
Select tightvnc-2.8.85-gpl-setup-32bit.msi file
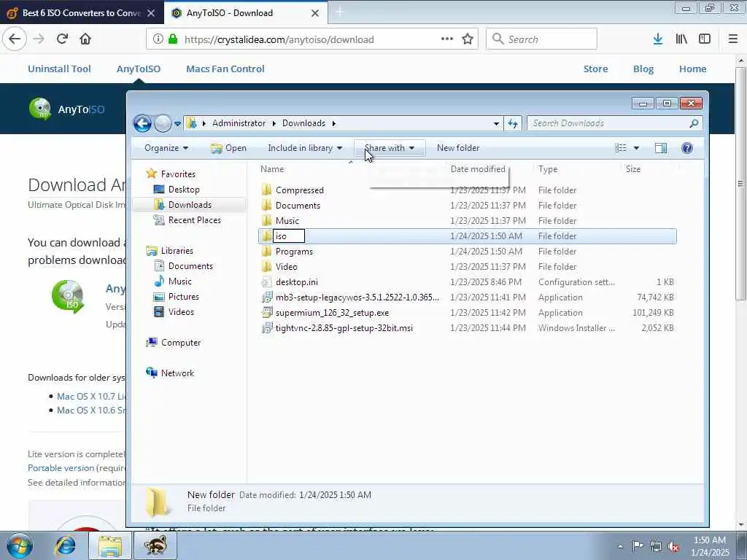pyautogui.click(x=344, y=328)
